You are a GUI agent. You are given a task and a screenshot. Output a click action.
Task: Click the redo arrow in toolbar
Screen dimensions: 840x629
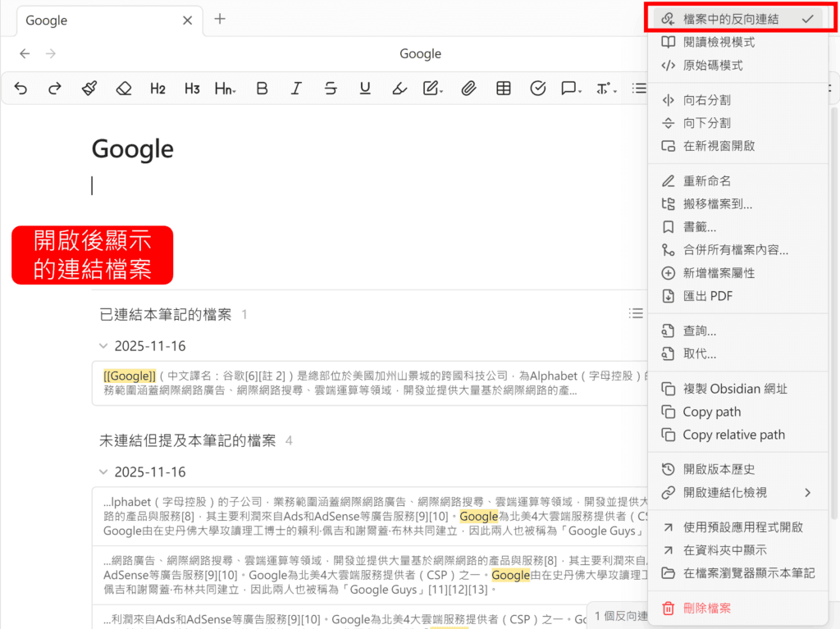pyautogui.click(x=55, y=89)
